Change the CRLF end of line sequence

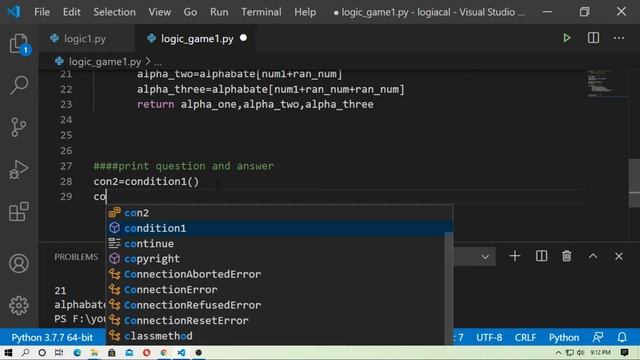[525, 338]
